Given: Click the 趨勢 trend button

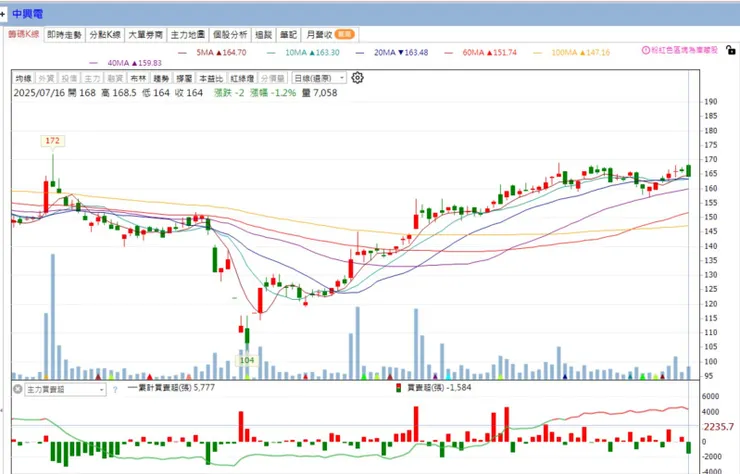Looking at the screenshot, I should tap(161, 78).
